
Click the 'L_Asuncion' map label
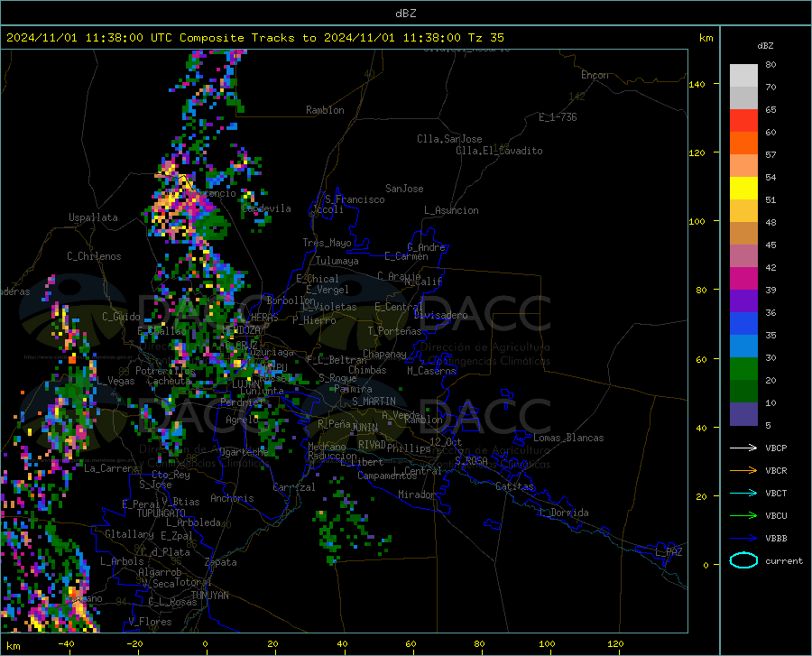click(x=451, y=210)
